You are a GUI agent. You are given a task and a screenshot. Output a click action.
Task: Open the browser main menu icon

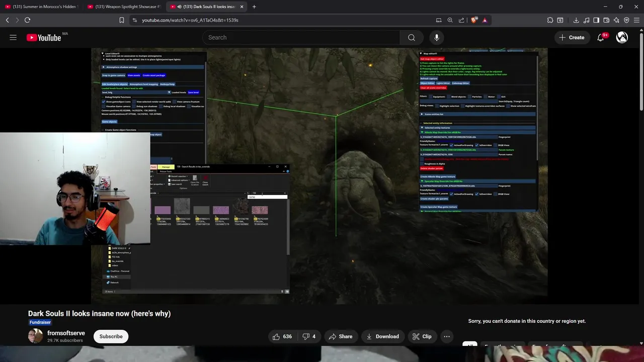tap(636, 20)
